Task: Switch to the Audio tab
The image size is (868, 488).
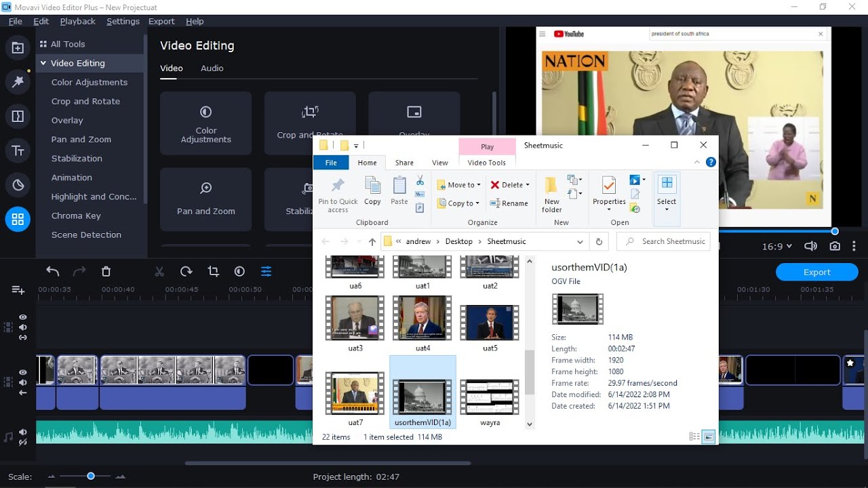Action: click(212, 68)
